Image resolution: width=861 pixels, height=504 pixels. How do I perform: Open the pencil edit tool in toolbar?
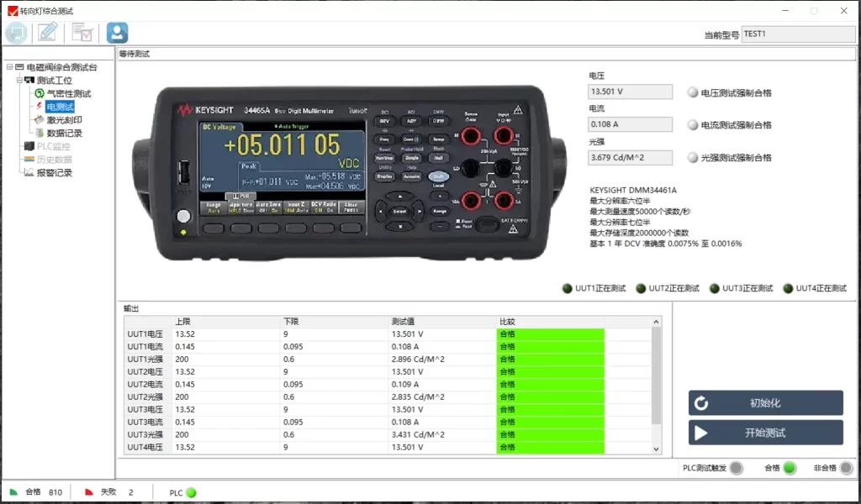pyautogui.click(x=48, y=33)
